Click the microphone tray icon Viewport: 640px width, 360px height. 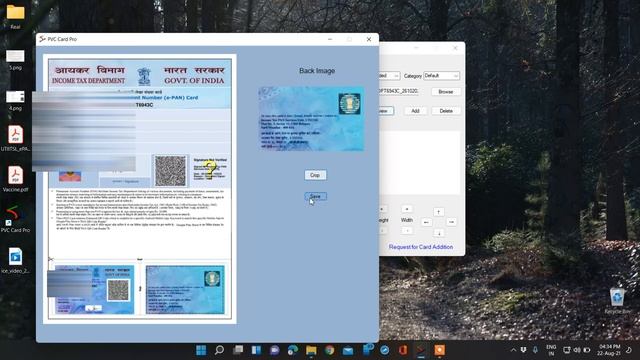(x=535, y=350)
